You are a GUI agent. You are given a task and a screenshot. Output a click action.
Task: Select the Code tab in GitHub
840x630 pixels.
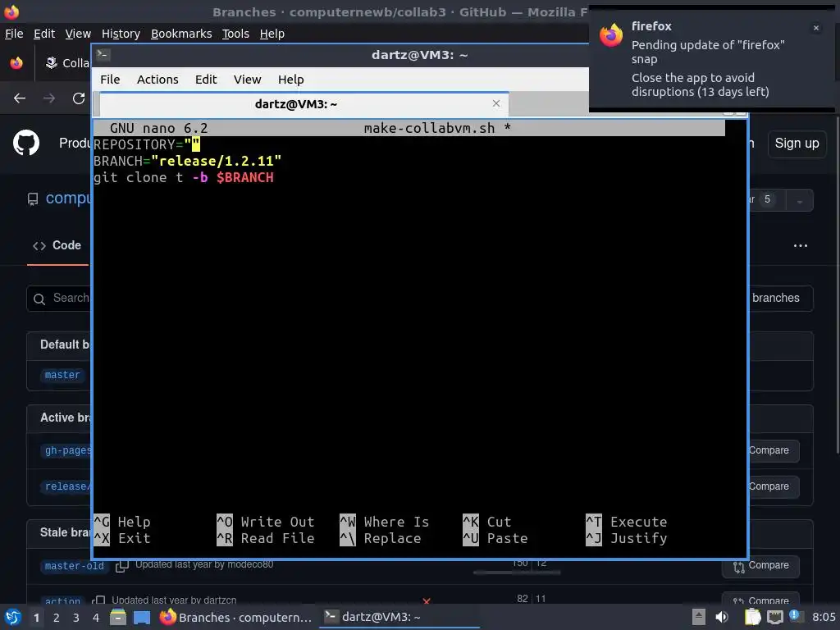[x=57, y=245]
